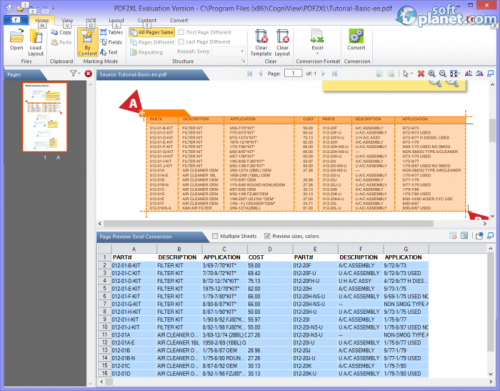Switch marking mode to Tables
The height and width of the screenshot is (391, 500).
coord(112,32)
